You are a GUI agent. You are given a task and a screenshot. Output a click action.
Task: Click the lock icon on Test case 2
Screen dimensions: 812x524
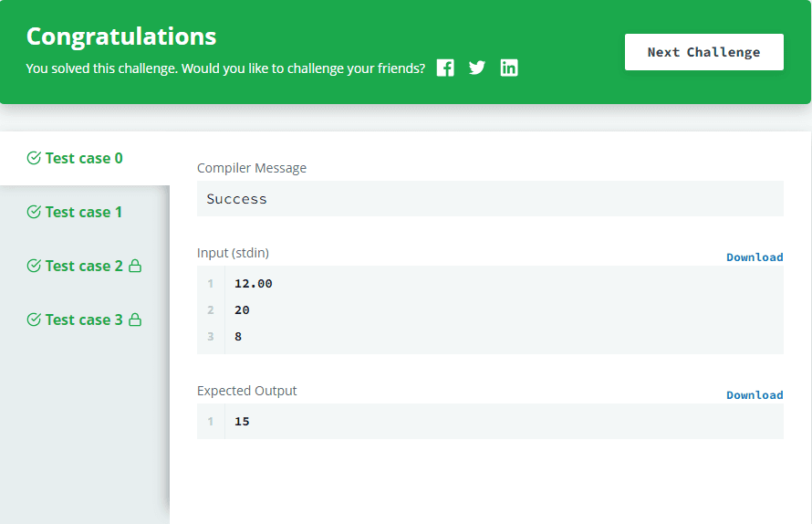point(135,267)
